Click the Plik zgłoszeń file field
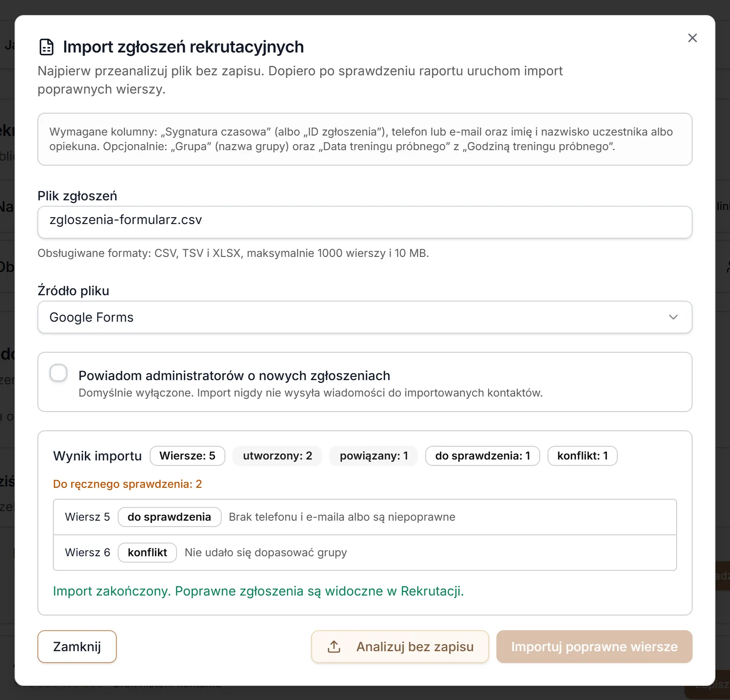 (365, 222)
